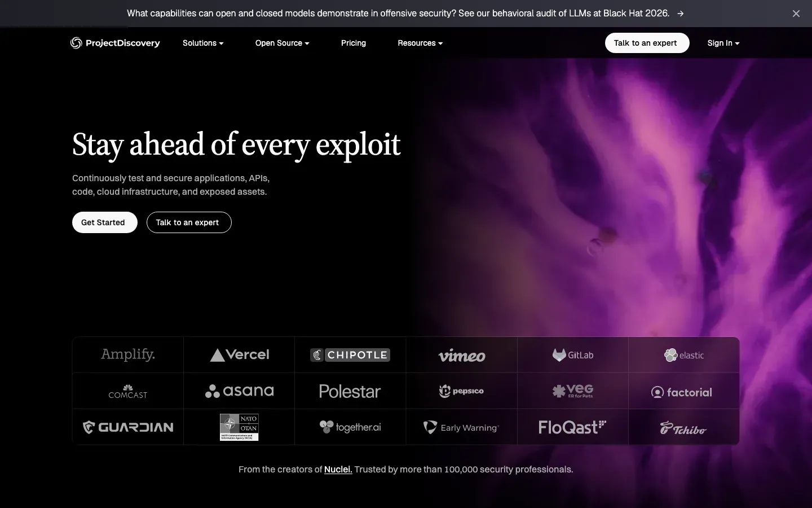Viewport: 812px width, 508px height.
Task: Open the Pricing page
Action: [354, 43]
